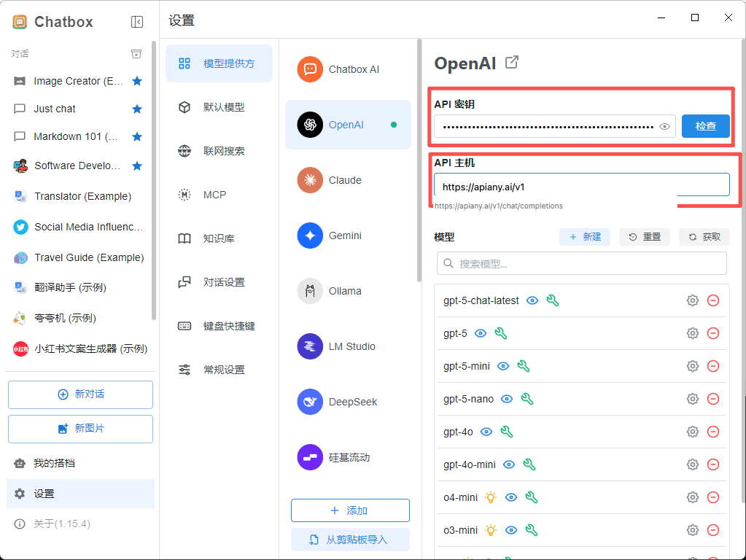The height and width of the screenshot is (560, 746).
Task: Remove the o3-mini model
Action: 713,531
